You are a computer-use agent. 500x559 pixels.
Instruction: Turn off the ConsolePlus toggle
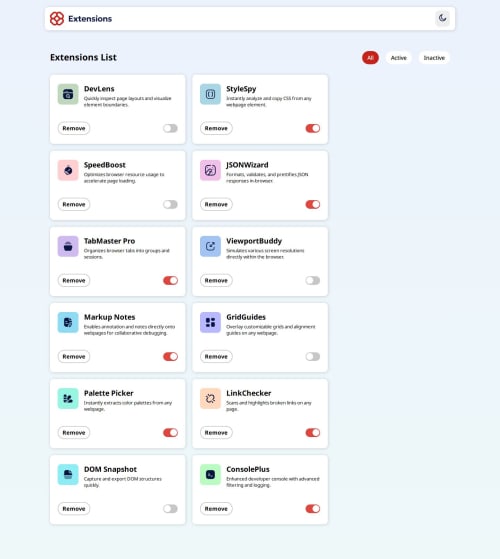[x=313, y=509]
